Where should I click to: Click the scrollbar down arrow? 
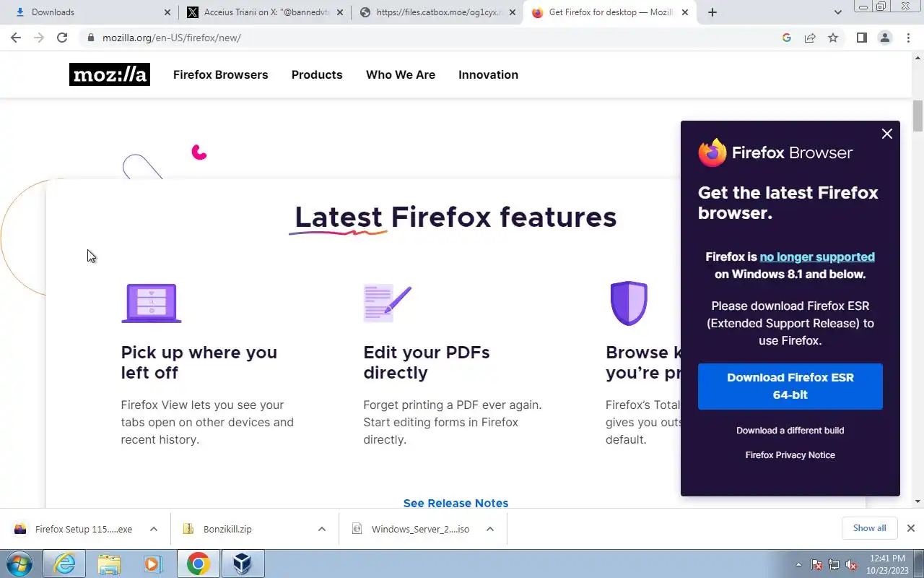tap(918, 501)
